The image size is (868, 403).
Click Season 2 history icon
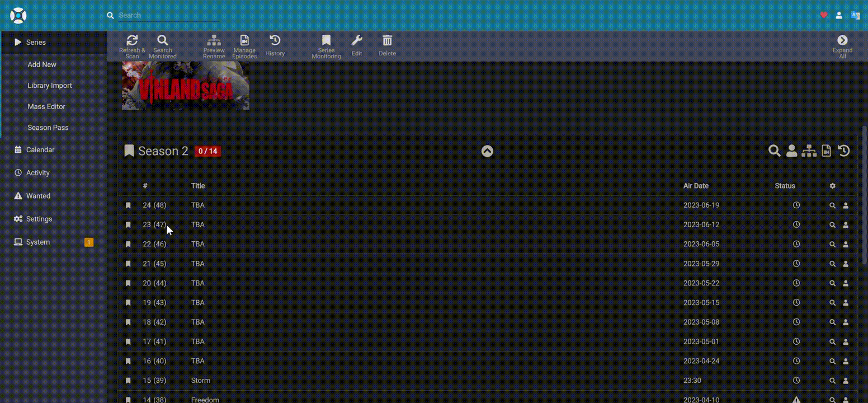(x=844, y=151)
